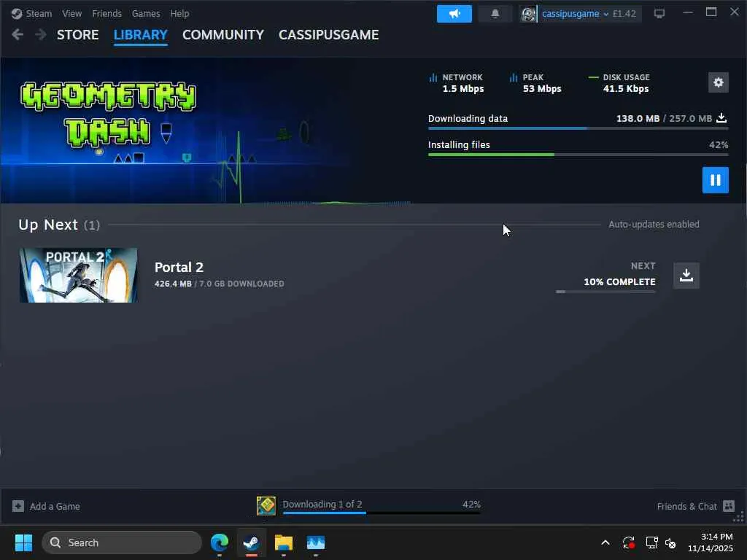Click the Disk Usage green line icon
Image resolution: width=747 pixels, height=560 pixels.
593,77
